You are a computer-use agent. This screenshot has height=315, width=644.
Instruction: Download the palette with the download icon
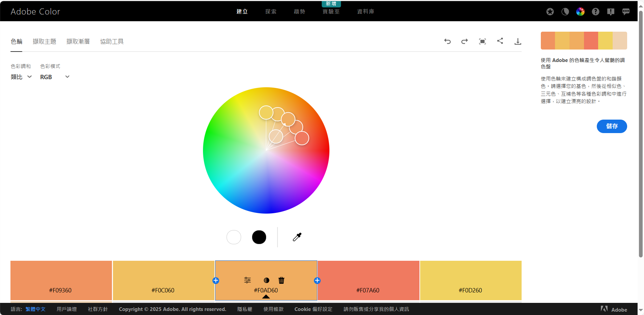click(x=518, y=41)
